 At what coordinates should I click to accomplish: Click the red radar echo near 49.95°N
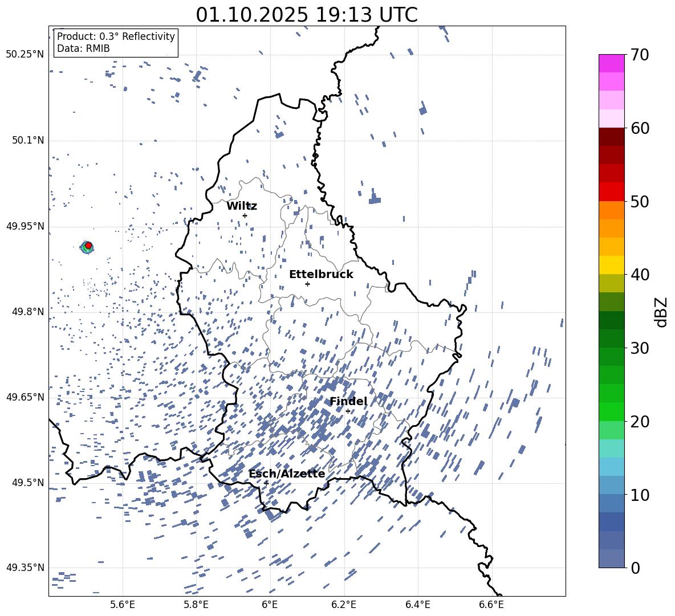coord(88,246)
